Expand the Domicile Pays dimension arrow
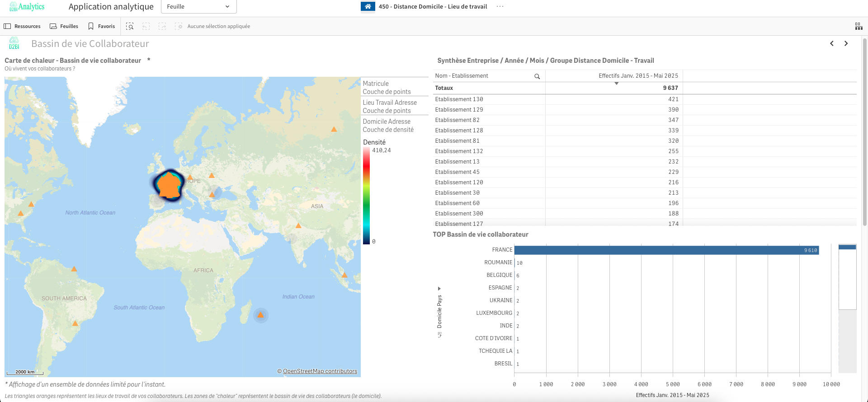 [439, 288]
